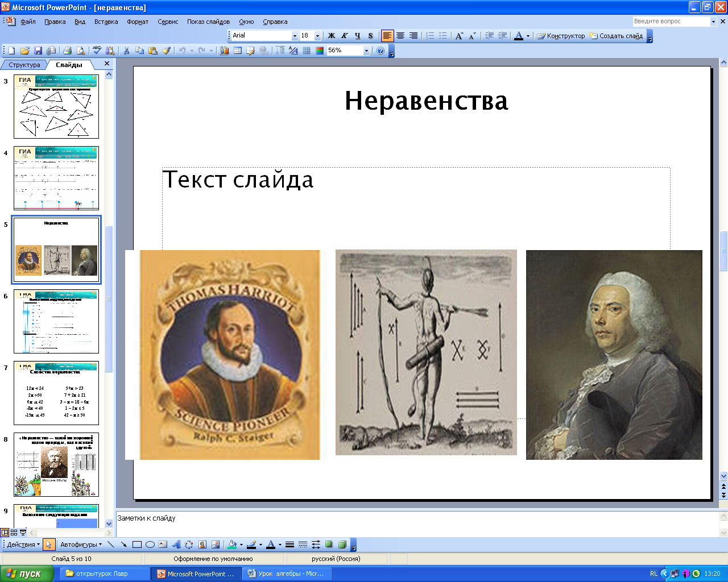Insert a diagram or organization chart

pyautogui.click(x=189, y=544)
